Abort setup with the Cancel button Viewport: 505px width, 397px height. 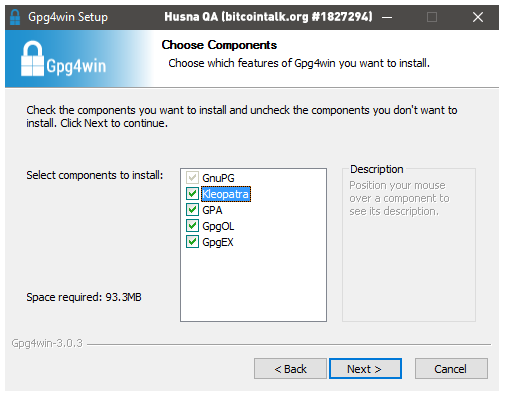click(x=451, y=369)
